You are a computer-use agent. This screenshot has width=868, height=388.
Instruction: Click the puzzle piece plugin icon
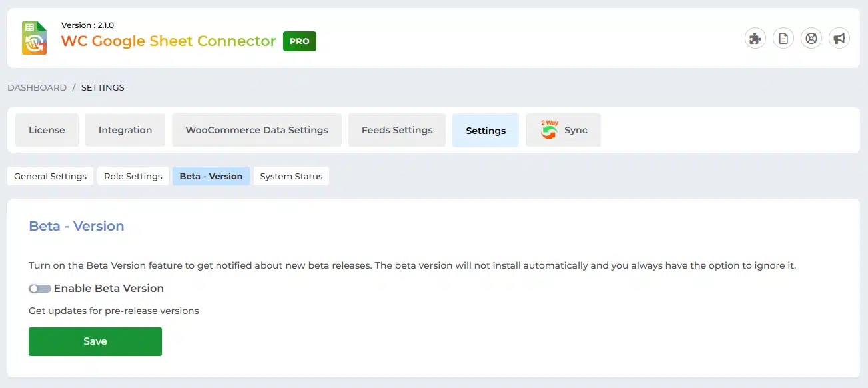755,39
